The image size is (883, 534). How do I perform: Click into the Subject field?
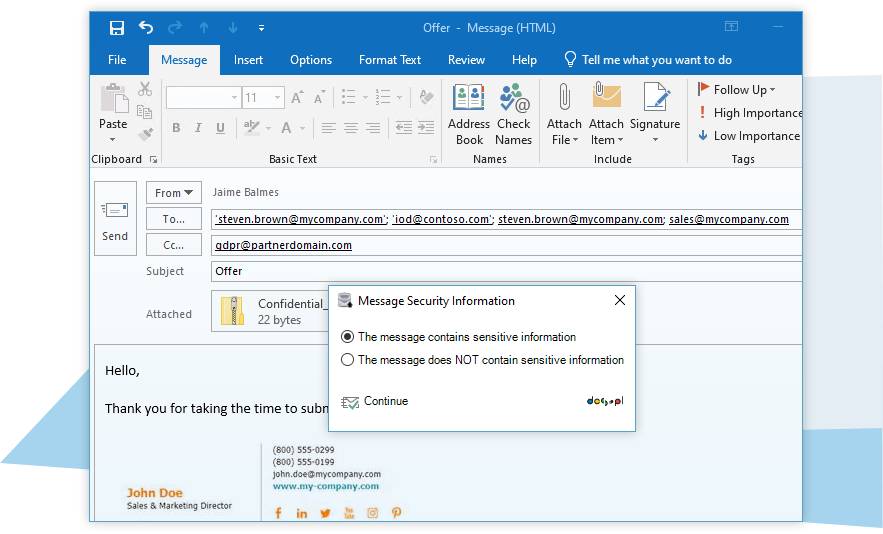coord(500,271)
